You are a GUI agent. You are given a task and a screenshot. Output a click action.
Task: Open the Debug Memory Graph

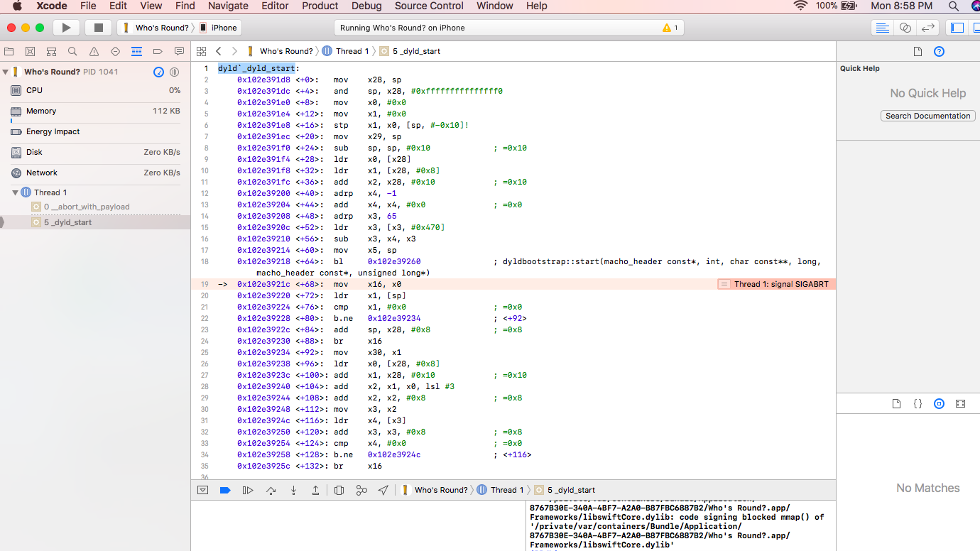361,490
